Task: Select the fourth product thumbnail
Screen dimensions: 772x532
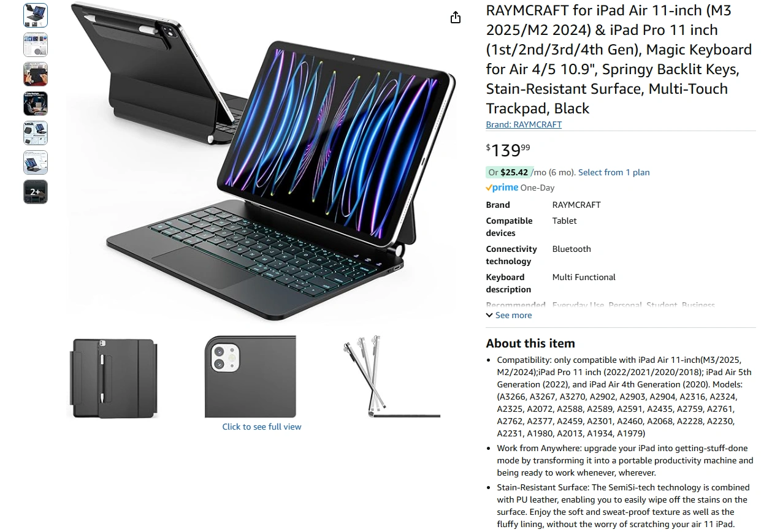Action: tap(36, 104)
